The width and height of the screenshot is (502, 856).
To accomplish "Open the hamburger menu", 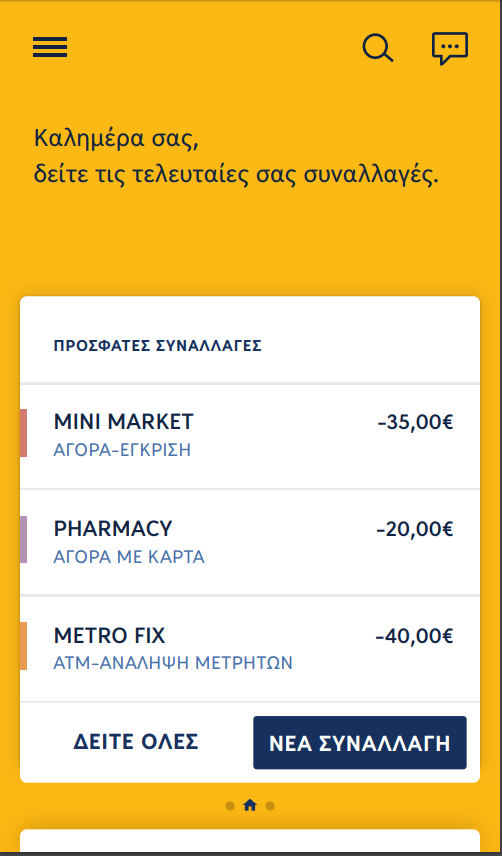I will 50,47.
